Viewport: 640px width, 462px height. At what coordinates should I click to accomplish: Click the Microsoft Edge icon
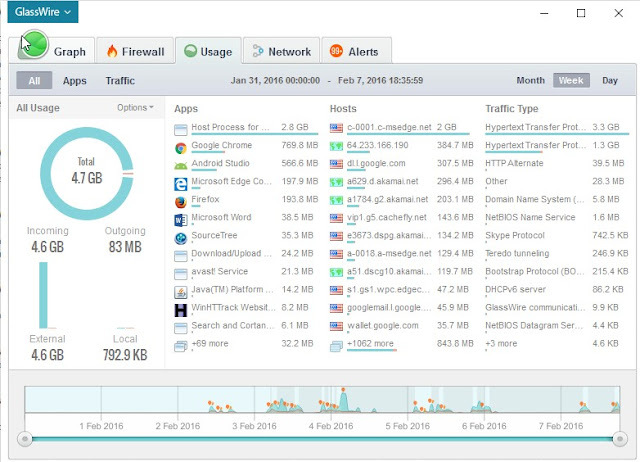coord(180,184)
